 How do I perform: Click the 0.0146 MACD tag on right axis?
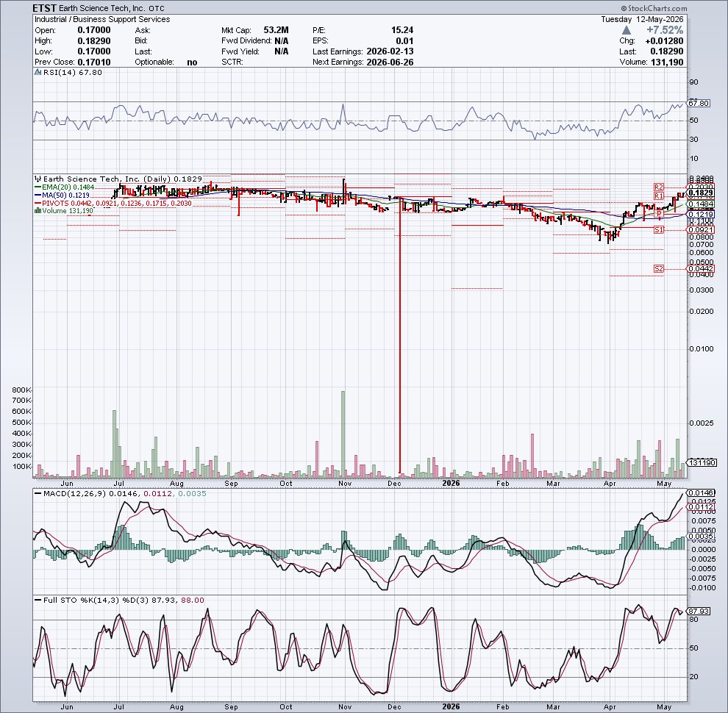tap(701, 493)
